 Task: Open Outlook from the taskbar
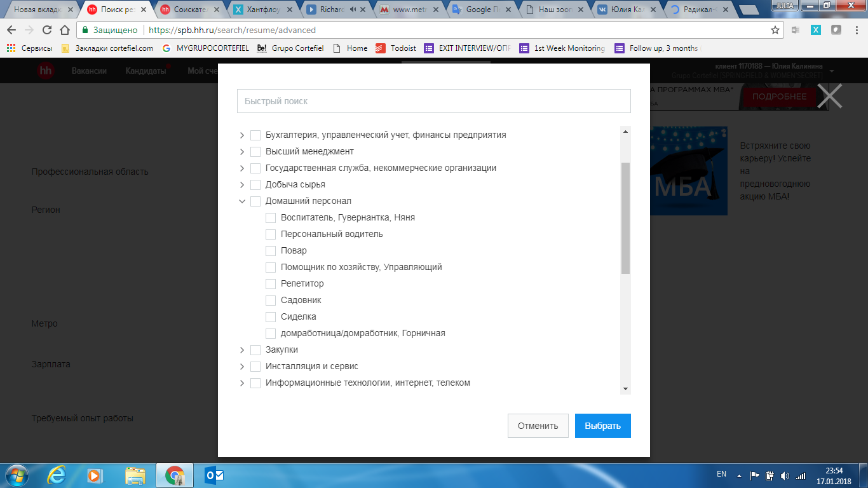(214, 475)
